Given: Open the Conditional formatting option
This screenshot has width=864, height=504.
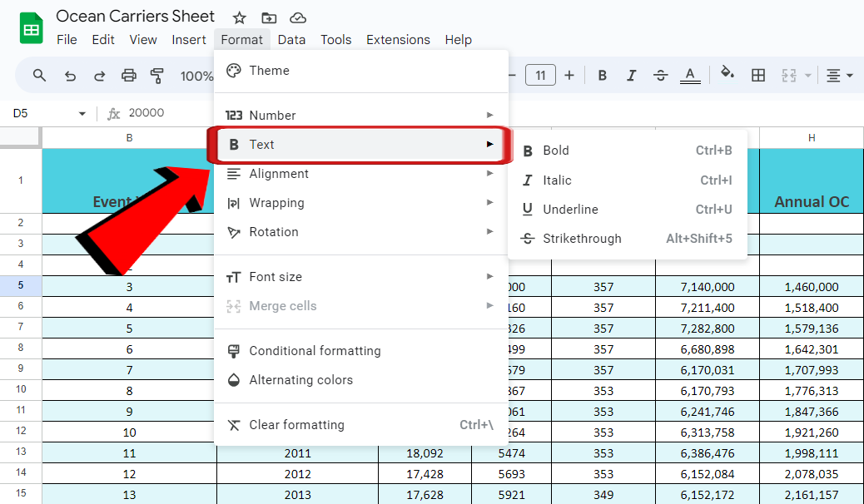Looking at the screenshot, I should [313, 350].
